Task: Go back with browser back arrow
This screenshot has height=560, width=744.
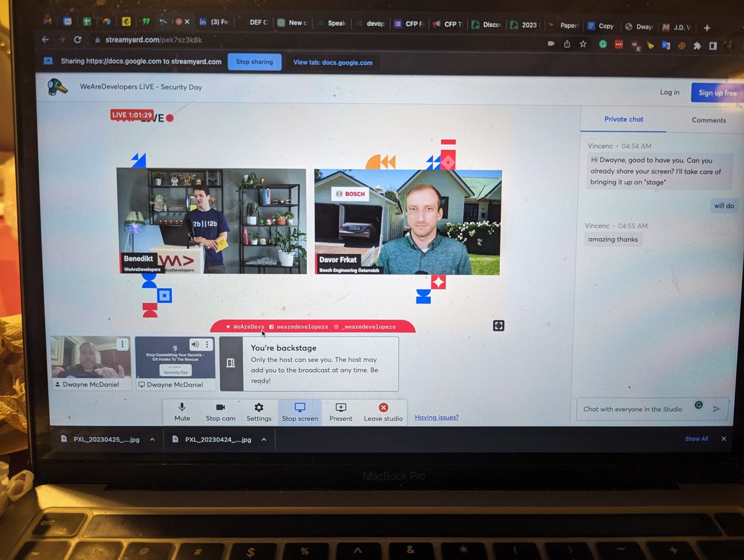Action: pyautogui.click(x=45, y=39)
